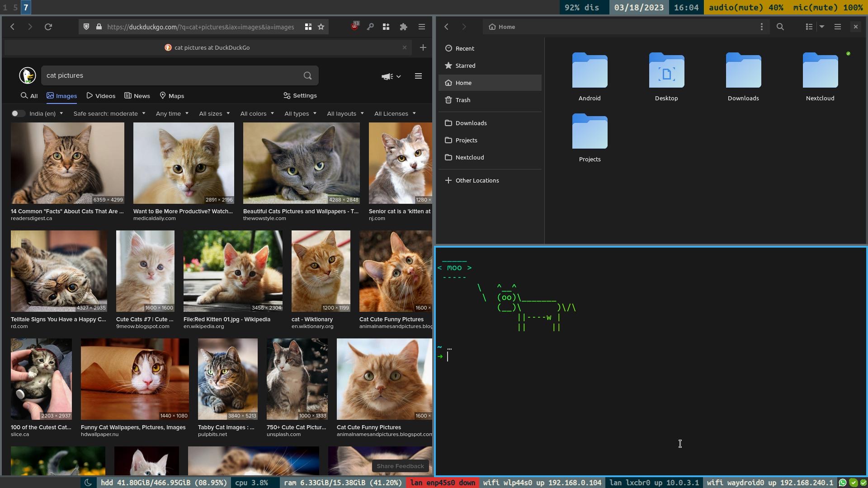Viewport: 868px width, 488px height.
Task: Switch to the News search tab
Action: [137, 96]
